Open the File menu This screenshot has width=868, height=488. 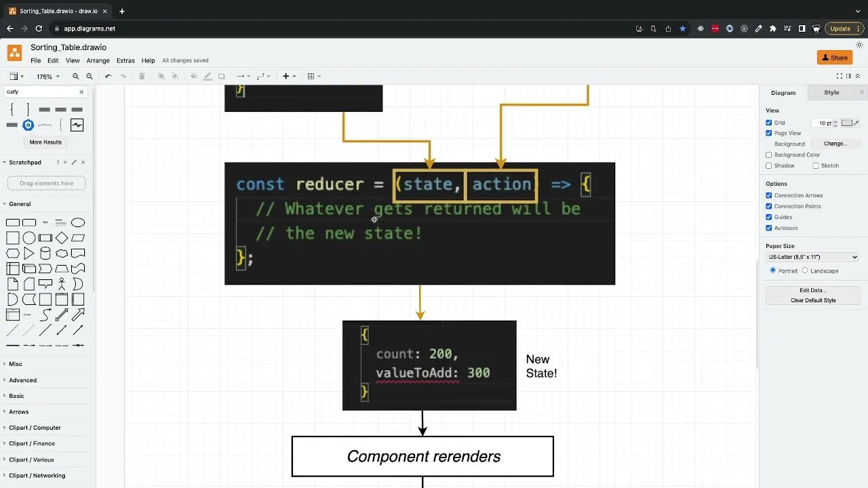click(35, 61)
